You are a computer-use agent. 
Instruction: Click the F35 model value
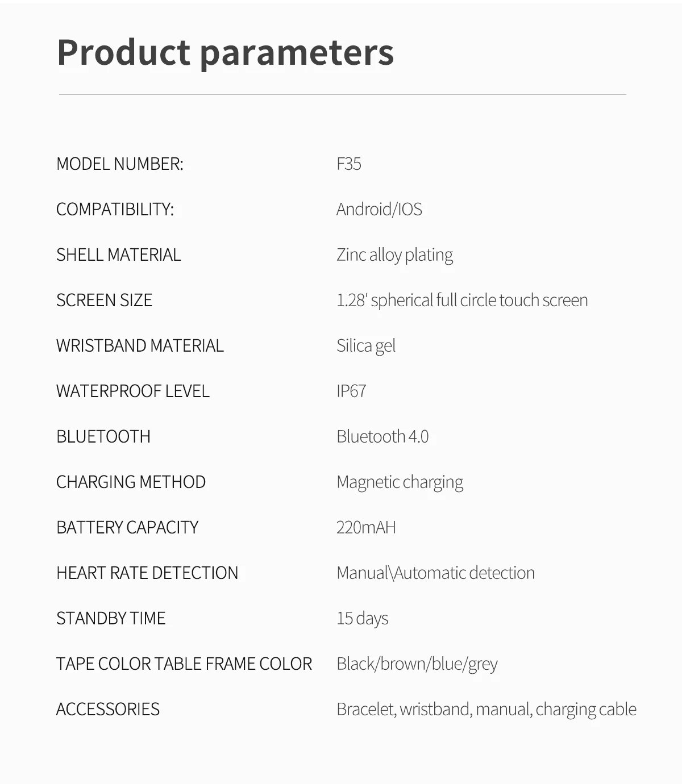click(349, 164)
